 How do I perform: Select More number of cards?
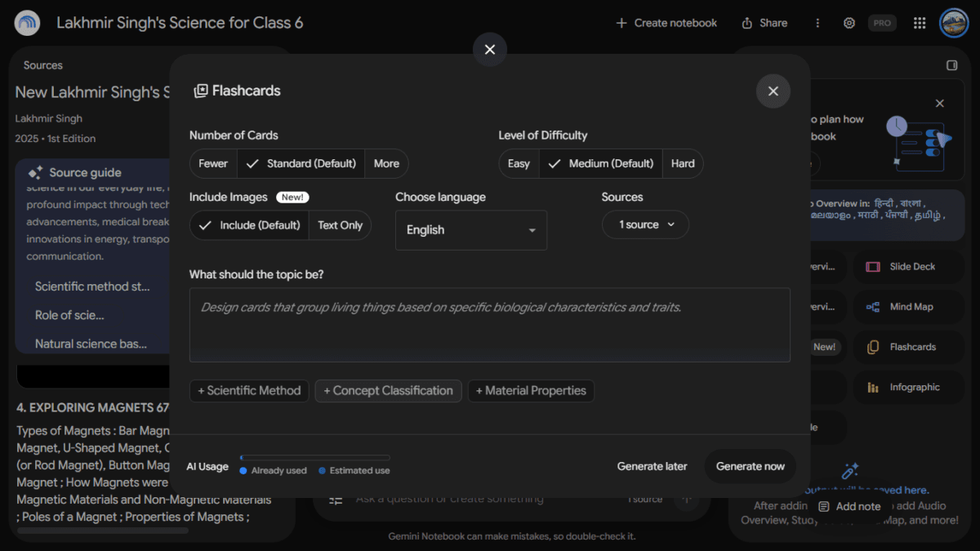(x=386, y=163)
